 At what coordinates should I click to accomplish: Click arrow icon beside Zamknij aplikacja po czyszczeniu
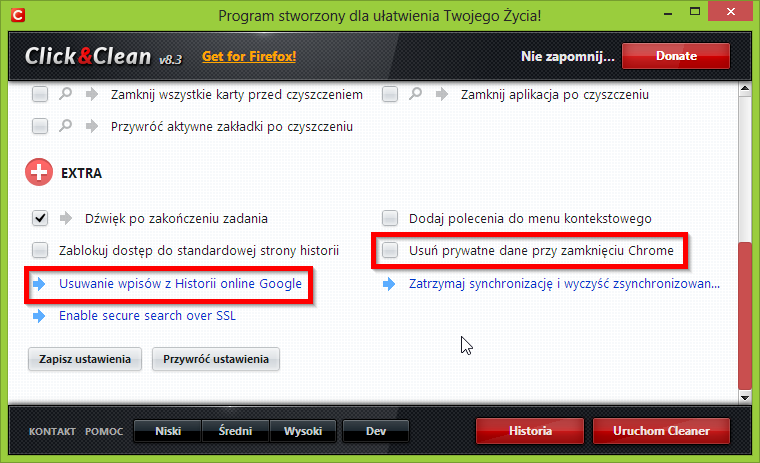click(x=442, y=94)
